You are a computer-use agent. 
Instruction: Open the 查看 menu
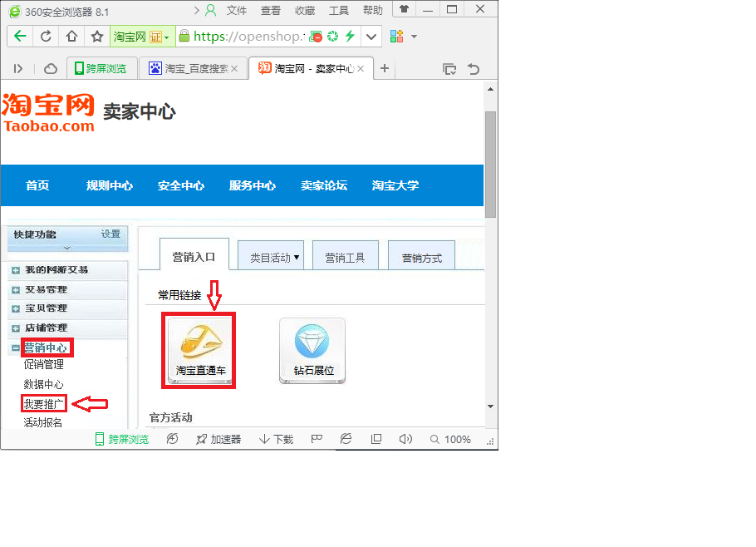[x=271, y=11]
